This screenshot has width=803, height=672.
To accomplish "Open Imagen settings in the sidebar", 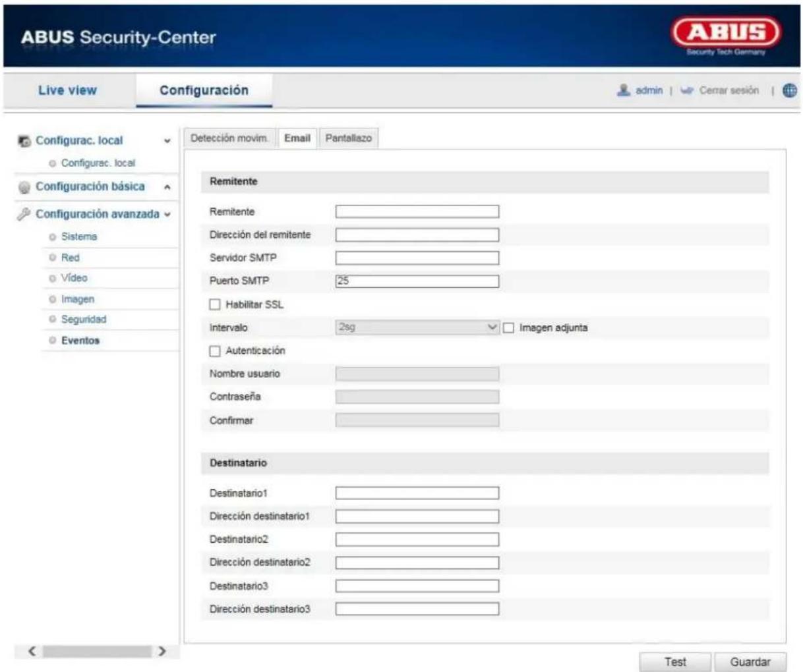I will click(x=78, y=299).
